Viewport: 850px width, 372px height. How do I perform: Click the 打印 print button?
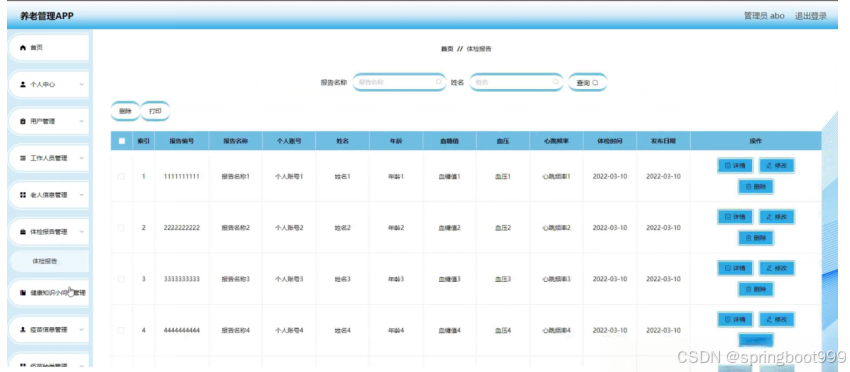point(155,111)
